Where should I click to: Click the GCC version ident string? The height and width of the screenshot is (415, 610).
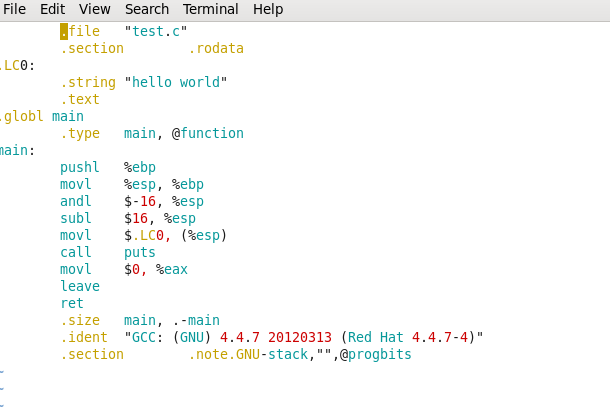tap(304, 337)
